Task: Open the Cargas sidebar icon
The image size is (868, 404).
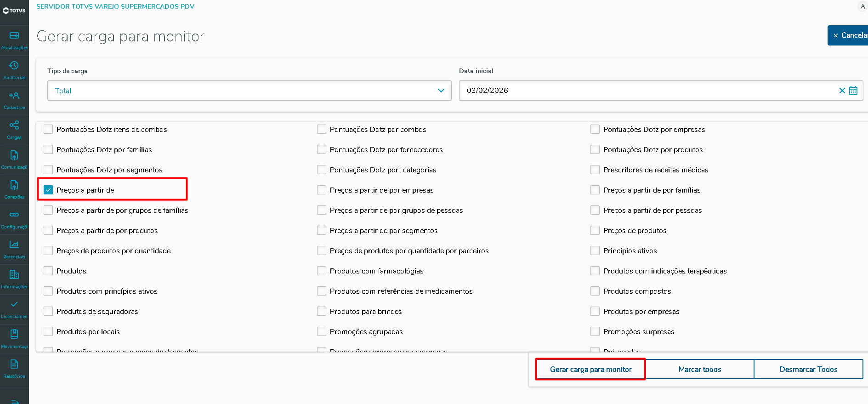Action: click(14, 125)
